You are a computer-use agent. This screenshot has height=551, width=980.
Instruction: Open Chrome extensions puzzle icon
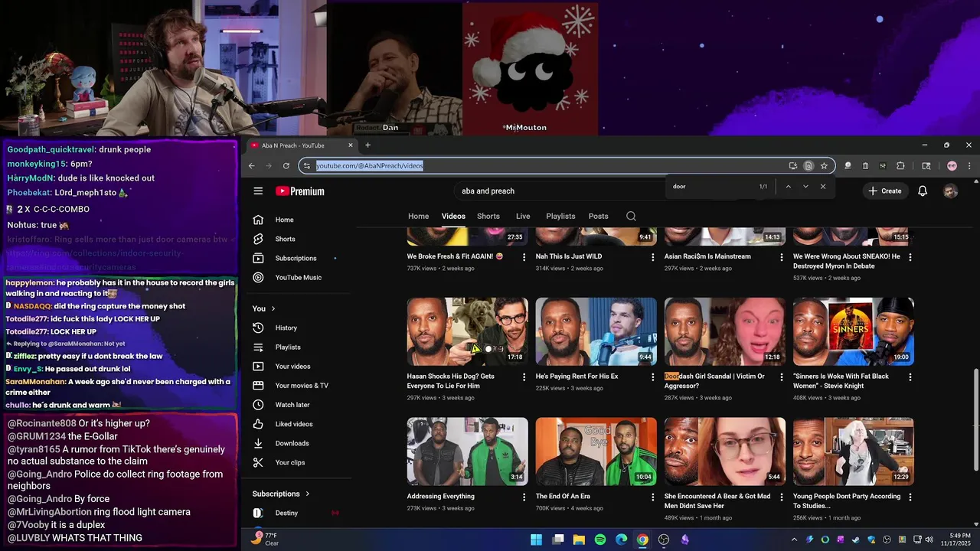point(900,165)
